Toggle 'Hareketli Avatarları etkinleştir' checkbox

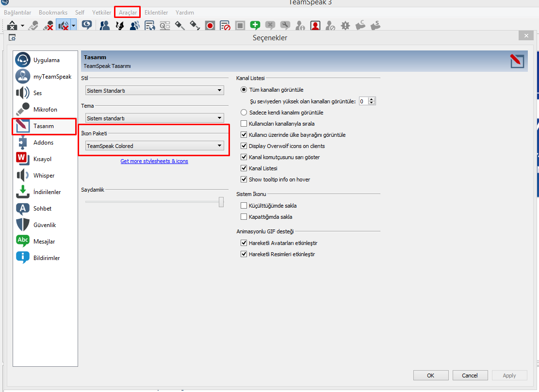(244, 243)
